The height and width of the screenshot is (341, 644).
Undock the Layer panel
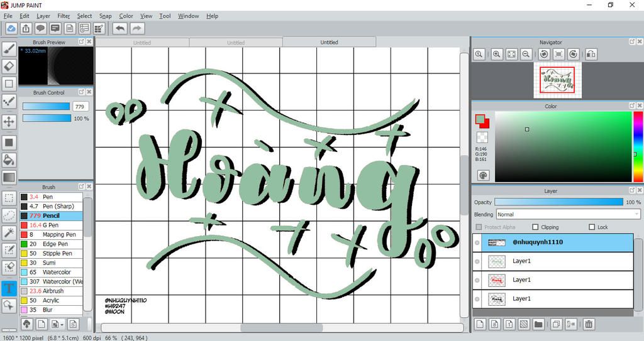pyautogui.click(x=632, y=190)
